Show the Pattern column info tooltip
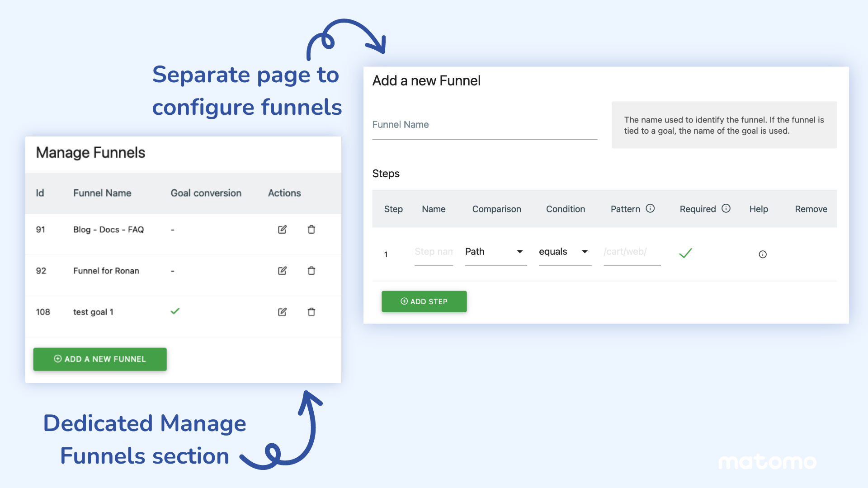The image size is (868, 488). [651, 208]
